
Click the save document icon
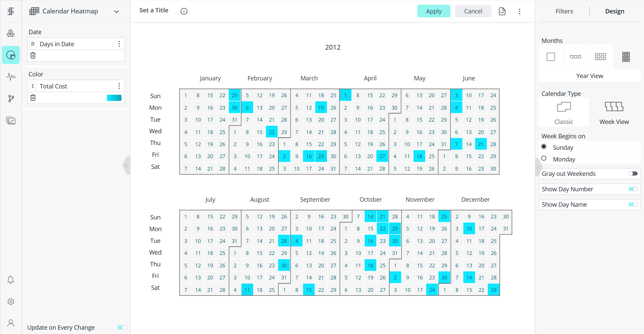point(502,11)
